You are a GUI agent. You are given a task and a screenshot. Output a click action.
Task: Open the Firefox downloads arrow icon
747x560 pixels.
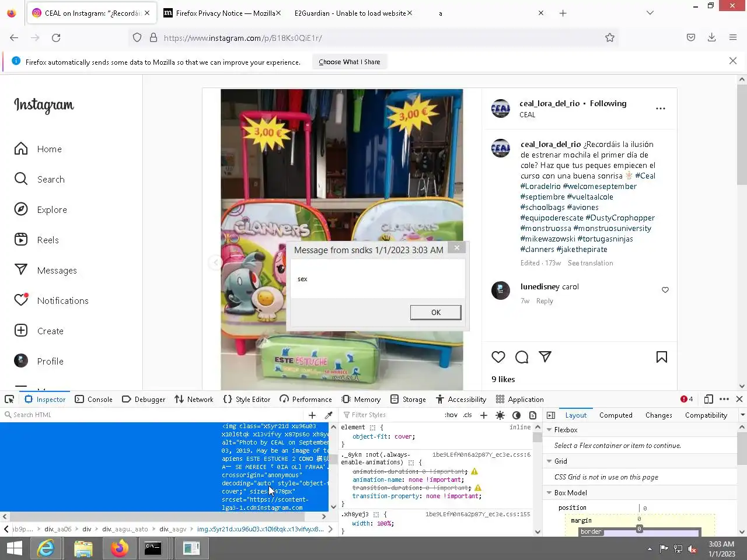click(x=712, y=38)
